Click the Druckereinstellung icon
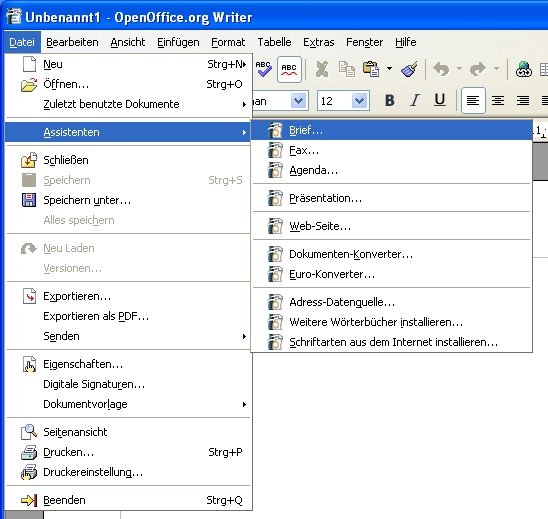548x519 pixels. [x=29, y=472]
